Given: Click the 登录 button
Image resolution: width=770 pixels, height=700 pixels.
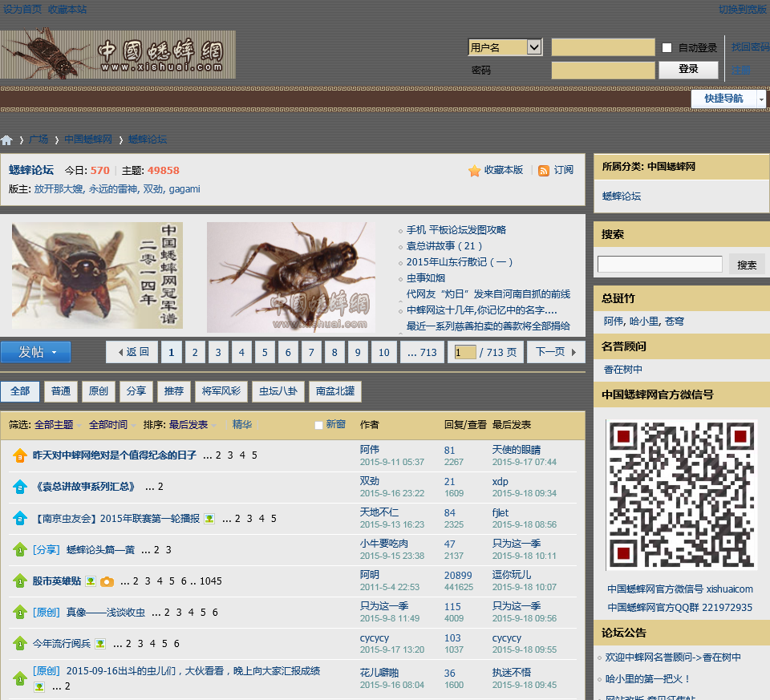Looking at the screenshot, I should (x=688, y=70).
